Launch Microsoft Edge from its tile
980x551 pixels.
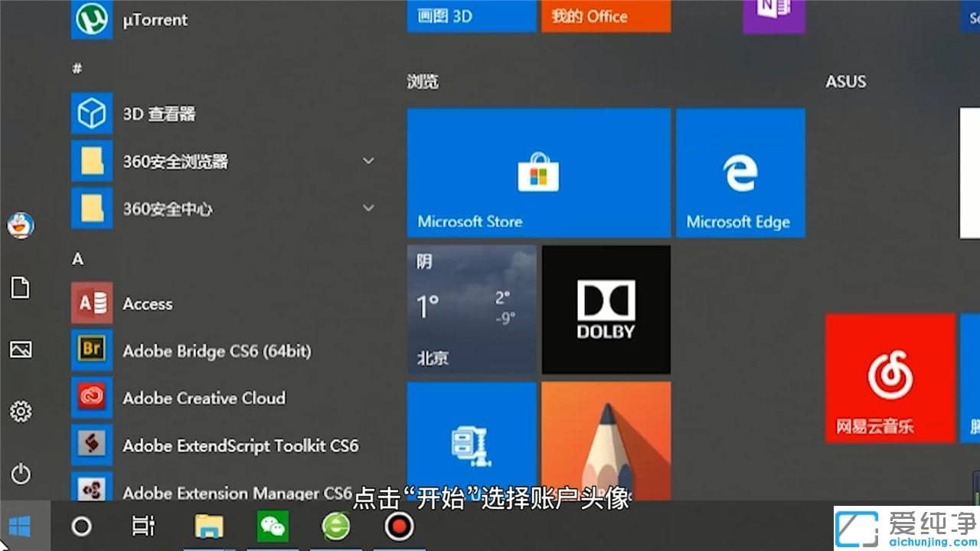[740, 172]
